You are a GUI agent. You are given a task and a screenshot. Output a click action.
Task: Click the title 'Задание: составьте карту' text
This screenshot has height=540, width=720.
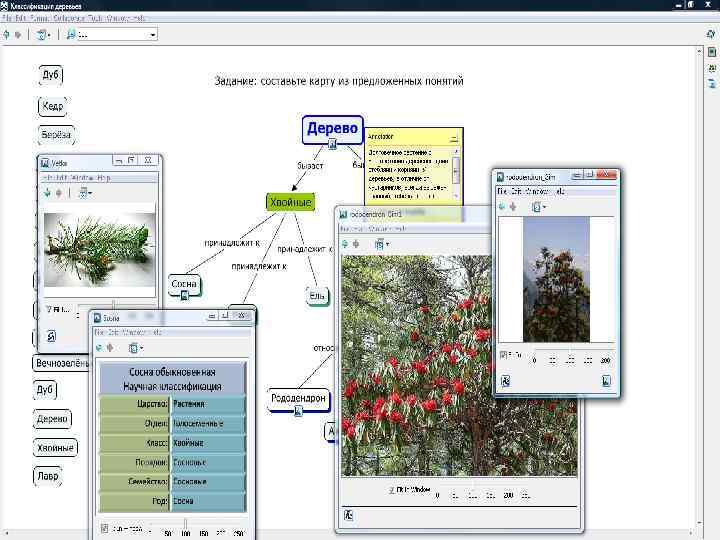click(339, 81)
